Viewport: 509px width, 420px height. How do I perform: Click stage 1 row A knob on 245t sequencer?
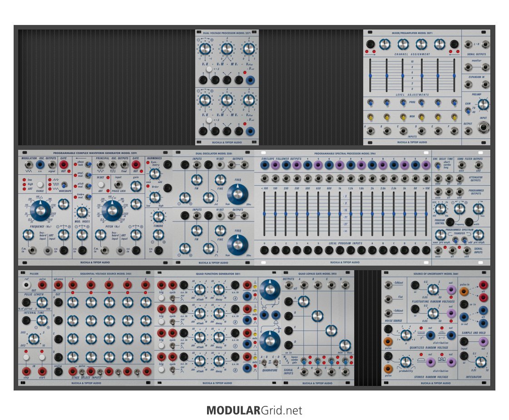73,302
